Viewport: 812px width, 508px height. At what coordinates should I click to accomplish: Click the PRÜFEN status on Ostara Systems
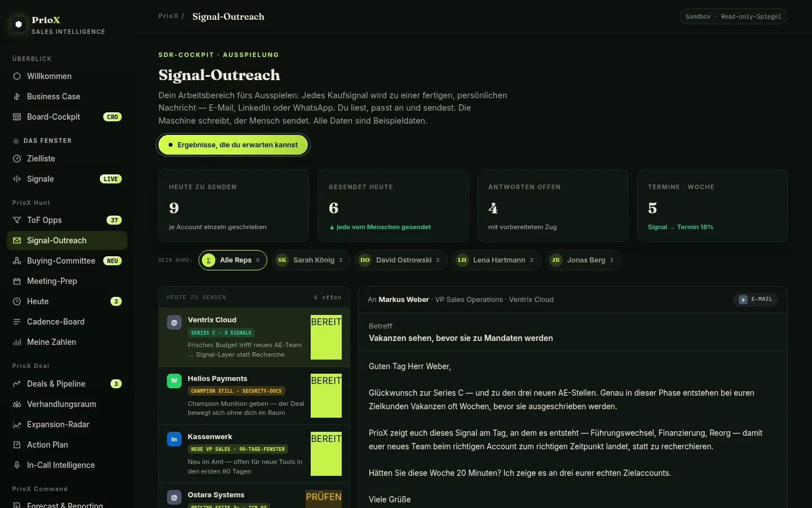(324, 499)
